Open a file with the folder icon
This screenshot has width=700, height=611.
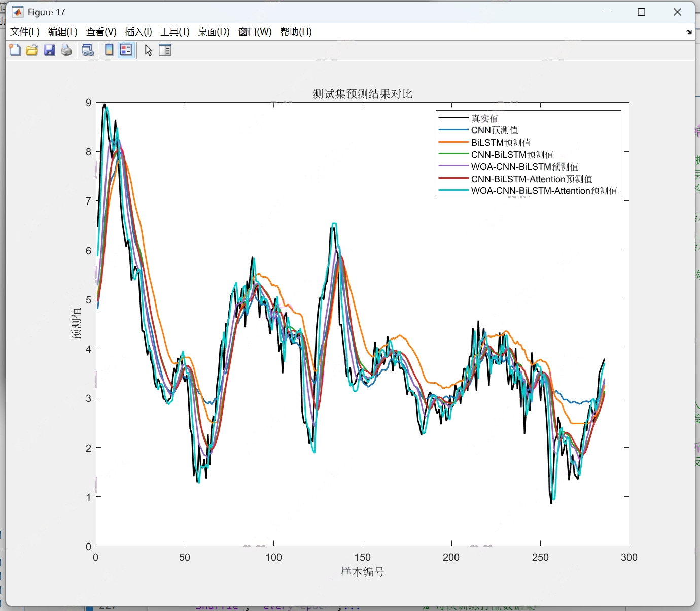tap(32, 50)
